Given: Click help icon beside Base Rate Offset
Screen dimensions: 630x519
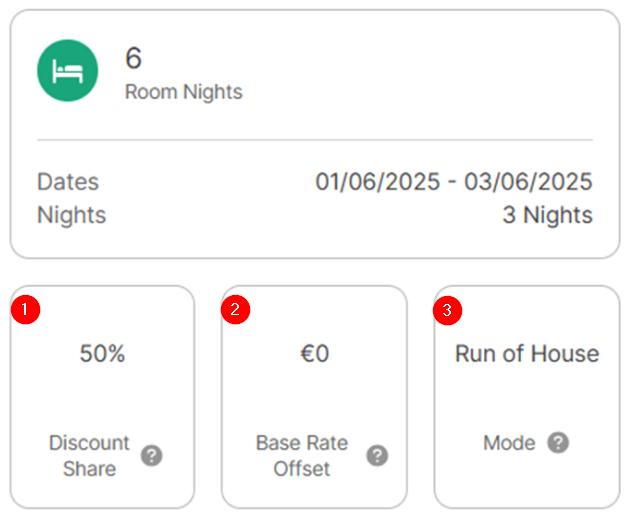Looking at the screenshot, I should 377,456.
